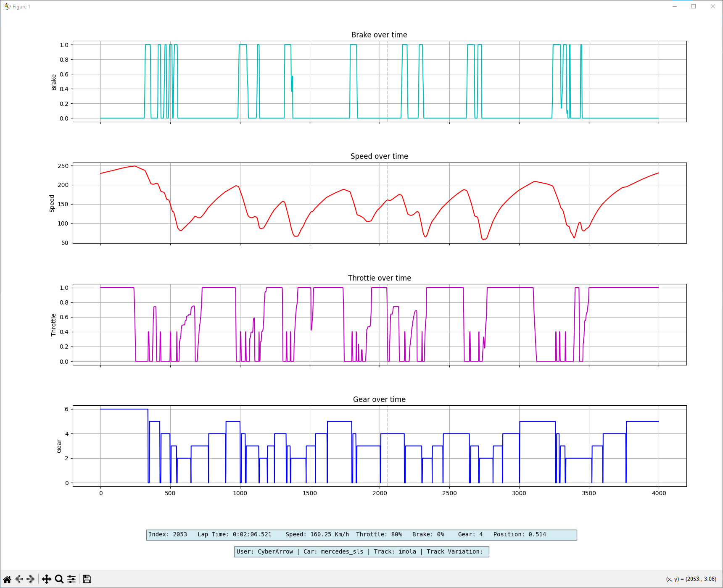Click the matplotlib icon in the title bar
Screen dimensions: 723x588
coord(7,6)
